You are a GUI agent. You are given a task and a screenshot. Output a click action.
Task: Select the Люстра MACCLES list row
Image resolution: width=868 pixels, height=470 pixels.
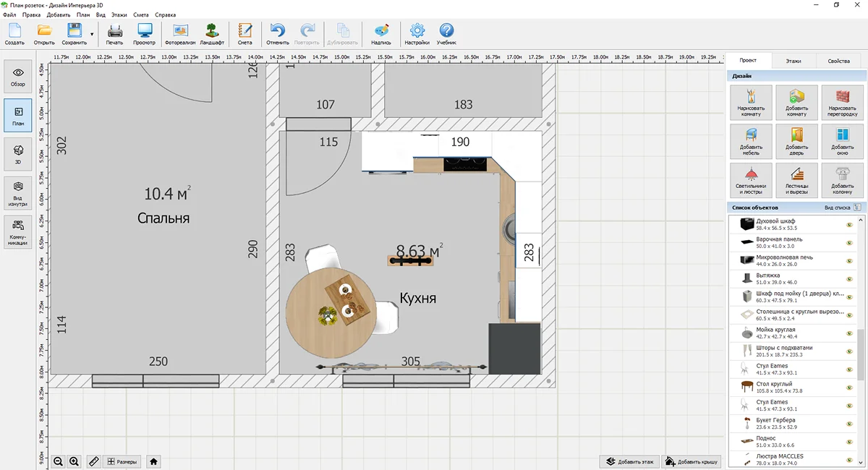pyautogui.click(x=792, y=459)
